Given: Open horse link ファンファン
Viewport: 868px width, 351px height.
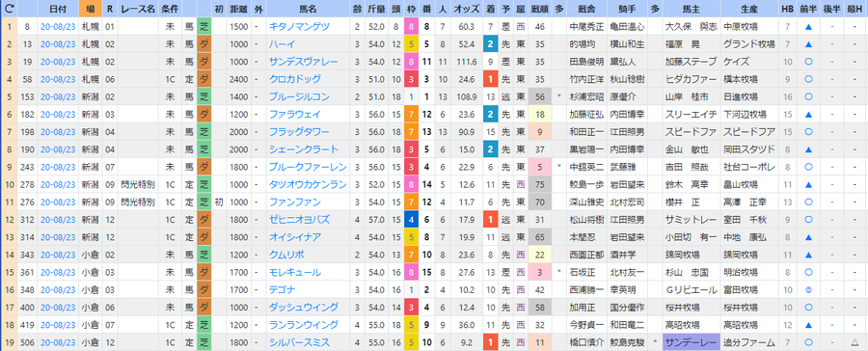Looking at the screenshot, I should click(294, 202).
